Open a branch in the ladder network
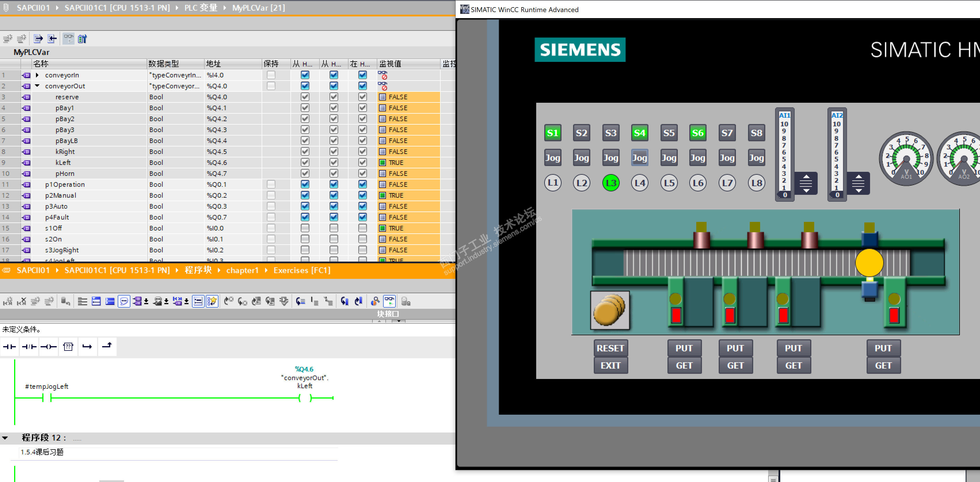This screenshot has height=482, width=980. pyautogui.click(x=87, y=346)
